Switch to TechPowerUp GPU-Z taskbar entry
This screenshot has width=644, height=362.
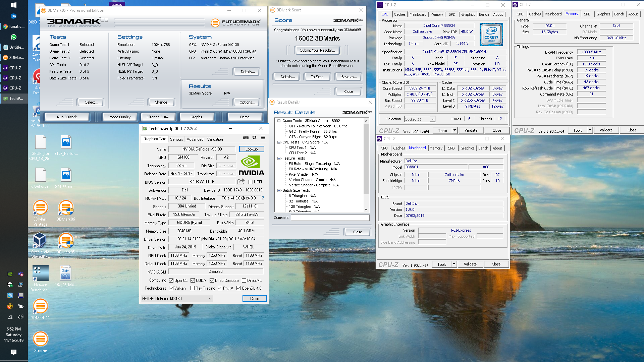pos(14,99)
